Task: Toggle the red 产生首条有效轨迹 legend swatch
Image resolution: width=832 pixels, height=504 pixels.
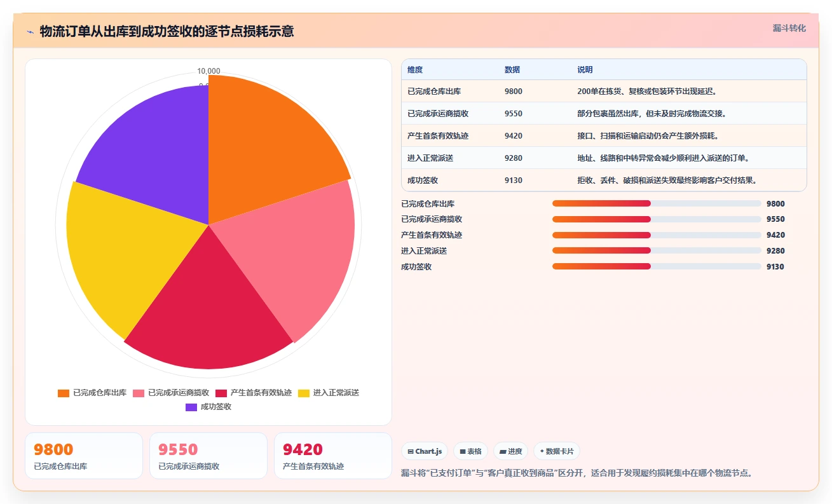Action: (x=221, y=393)
